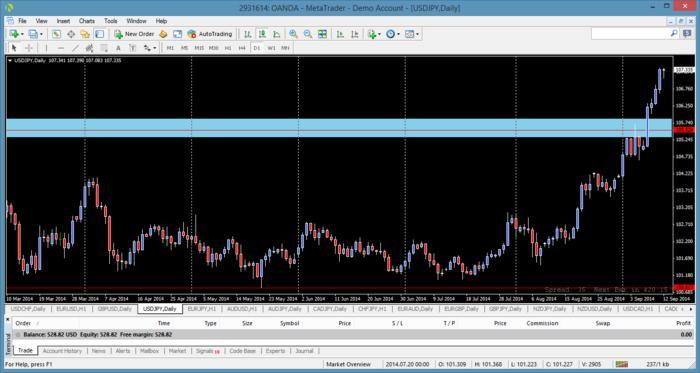Click the tile windows icon

click(x=322, y=34)
